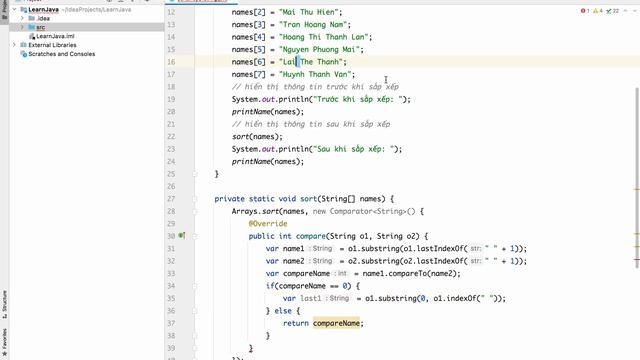The height and width of the screenshot is (360, 640).
Task: Toggle the fold marker at line 38
Action: [195, 336]
